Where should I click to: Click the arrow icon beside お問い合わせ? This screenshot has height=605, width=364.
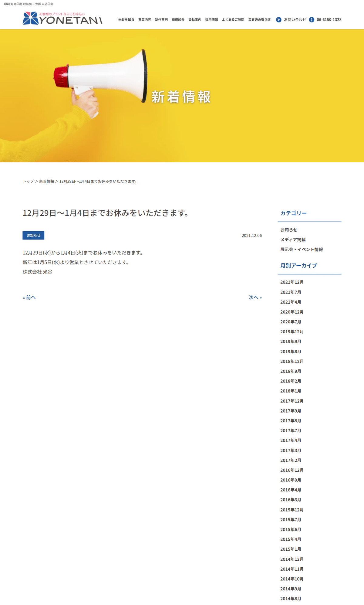click(278, 19)
